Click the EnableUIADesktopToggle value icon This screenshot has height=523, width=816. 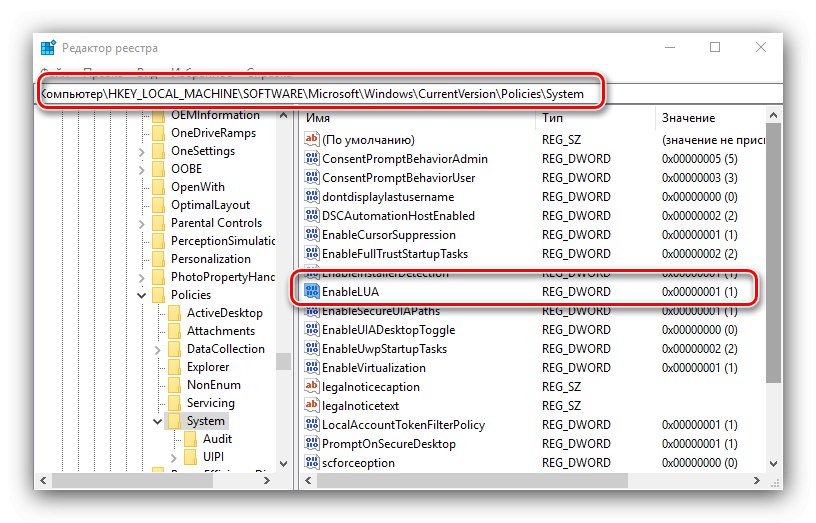click(312, 329)
